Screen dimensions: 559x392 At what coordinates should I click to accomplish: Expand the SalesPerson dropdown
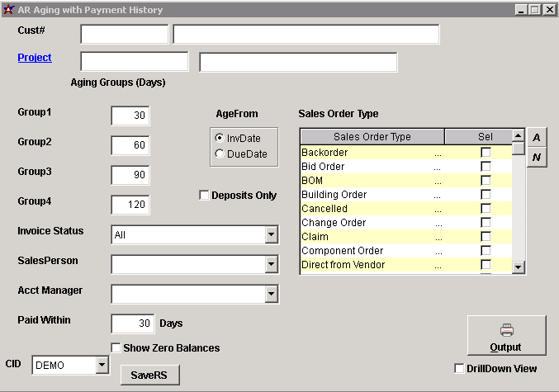click(271, 264)
